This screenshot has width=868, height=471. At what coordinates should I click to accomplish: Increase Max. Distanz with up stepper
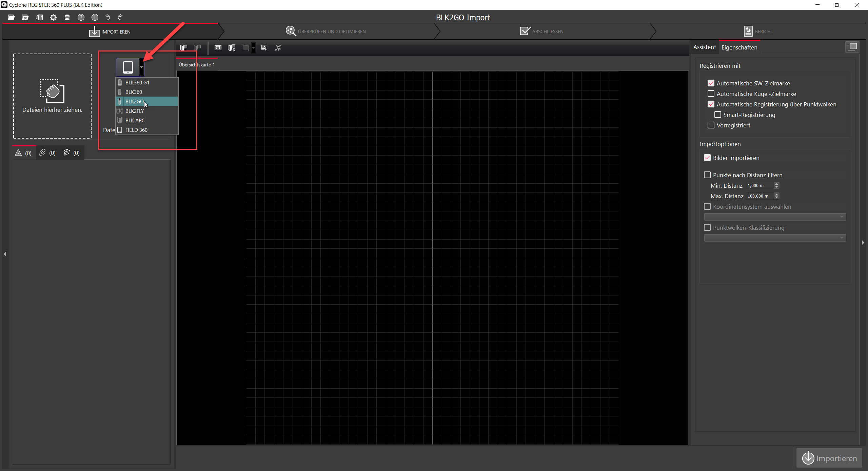pyautogui.click(x=777, y=194)
